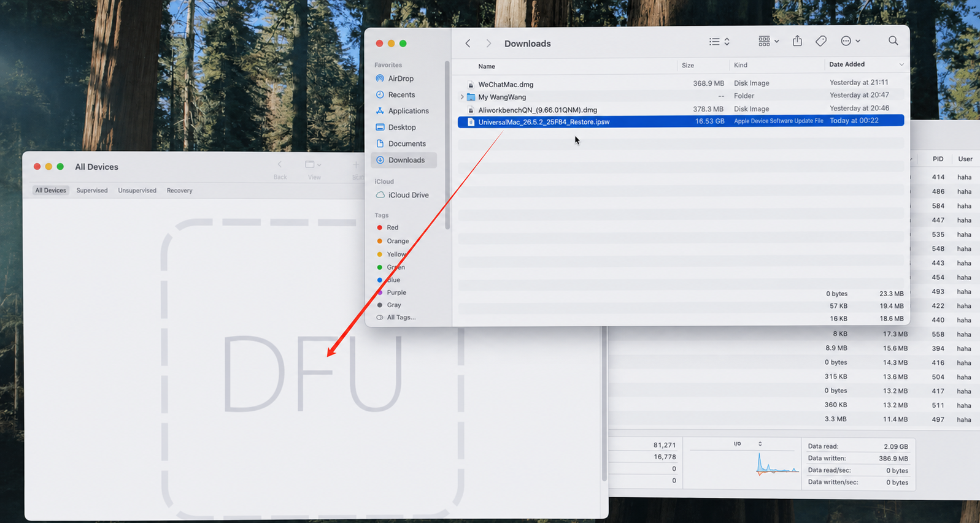The image size is (980, 523).
Task: Click the Share icon in Finder toolbar
Action: [x=797, y=41]
